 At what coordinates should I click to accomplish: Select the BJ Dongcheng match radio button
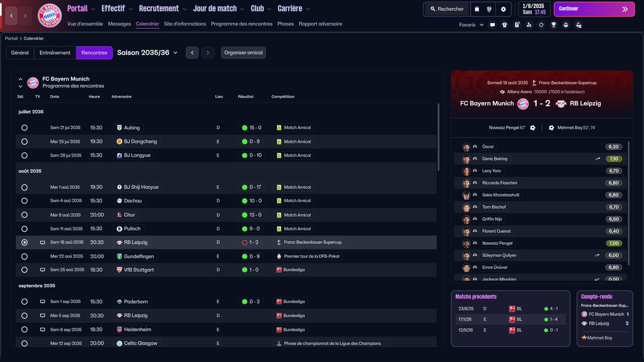tap(24, 142)
